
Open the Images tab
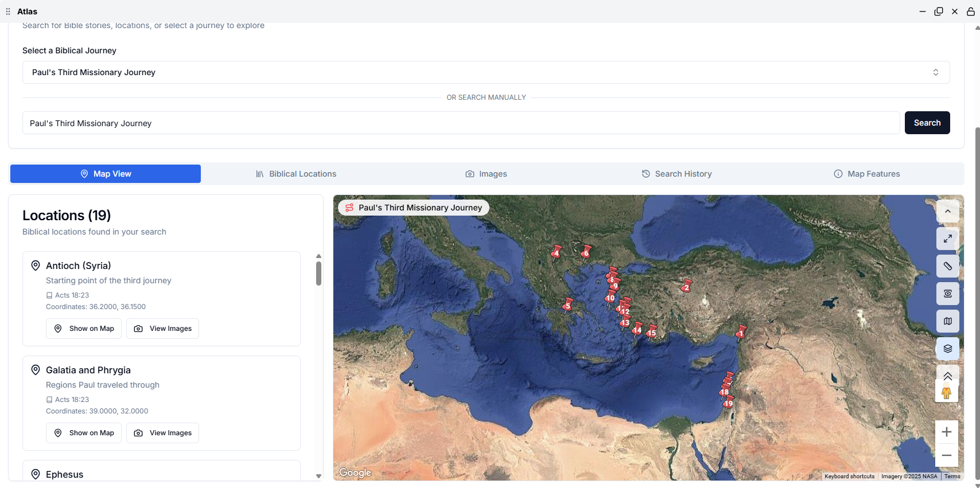(487, 174)
